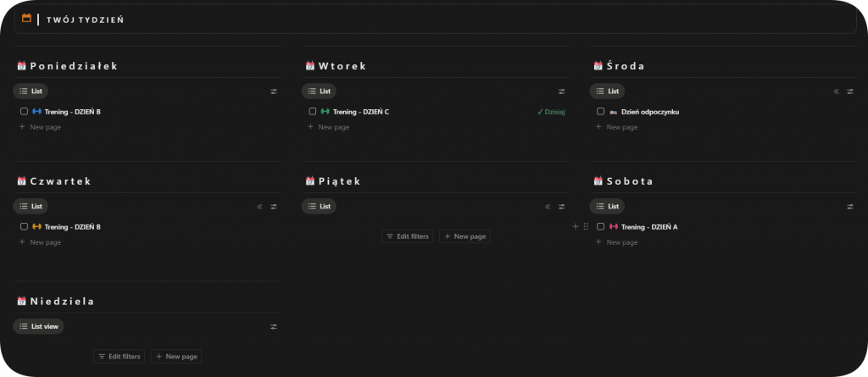Image resolution: width=868 pixels, height=377 pixels.
Task: Open view settings icon in Sobota section
Action: 849,207
